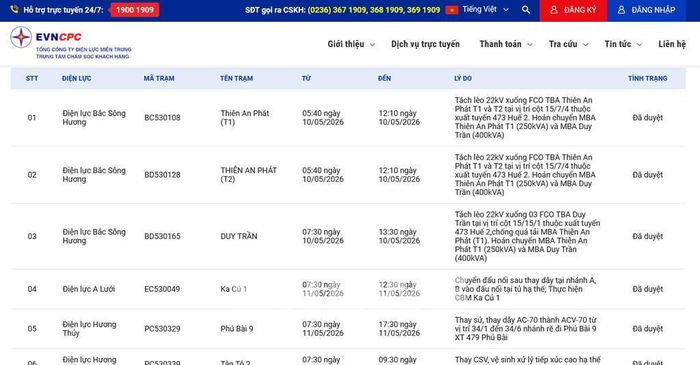Open the Dịch vụ trực tuyến menu

[425, 44]
